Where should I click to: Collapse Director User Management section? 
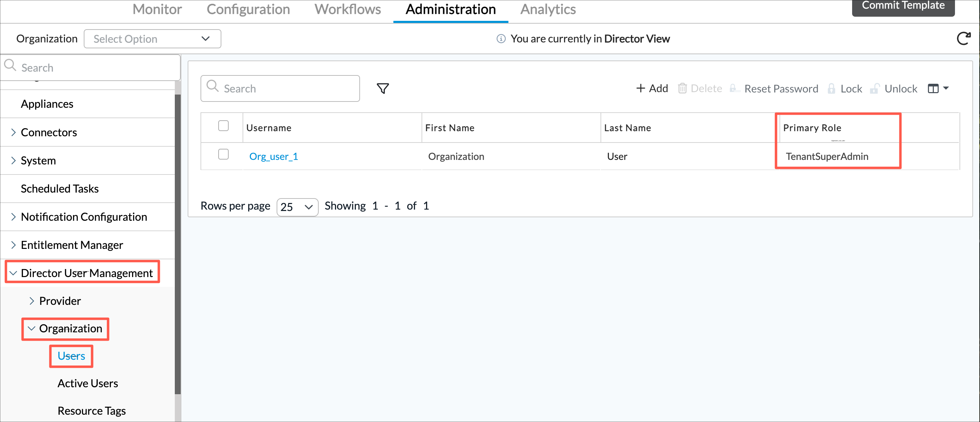tap(13, 273)
